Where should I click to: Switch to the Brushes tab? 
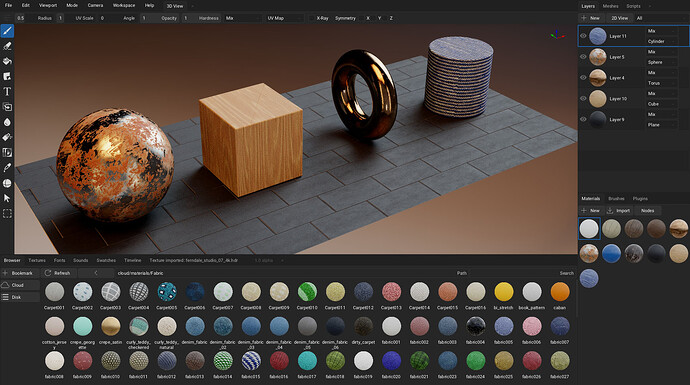616,198
